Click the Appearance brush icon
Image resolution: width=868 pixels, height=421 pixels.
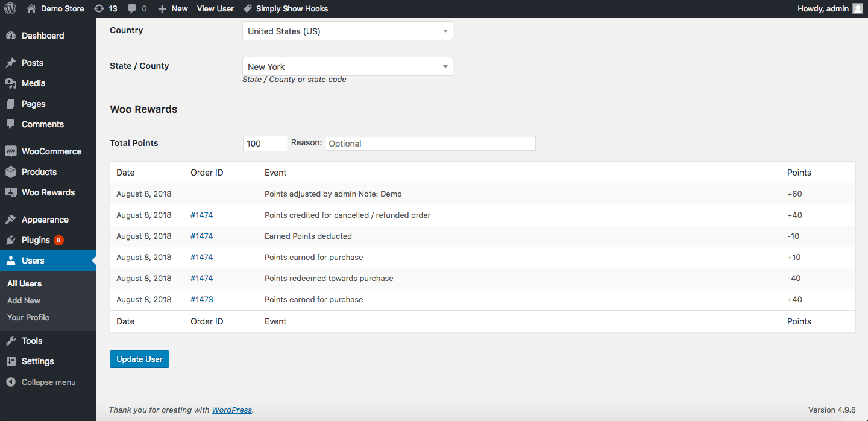(x=11, y=220)
